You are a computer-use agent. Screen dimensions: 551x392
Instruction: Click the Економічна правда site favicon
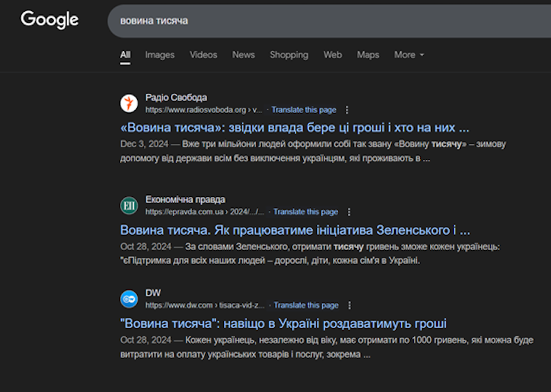pos(129,205)
